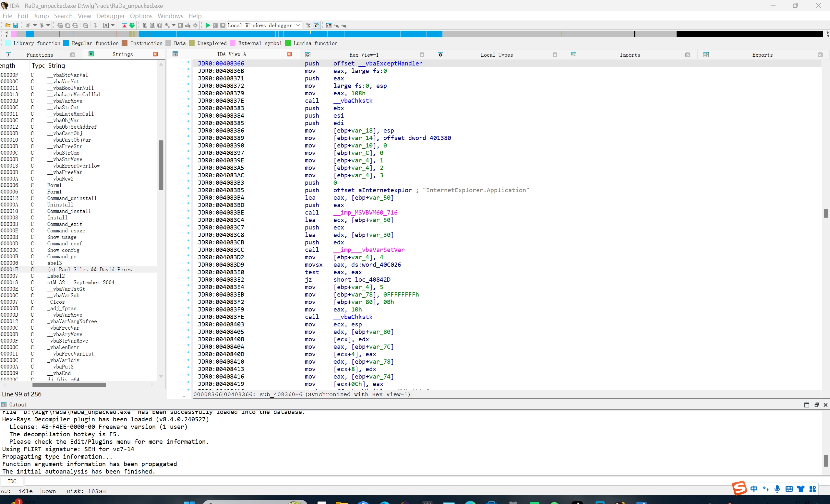Start the debugger with the green play icon
The image size is (830, 504).
coord(208,25)
